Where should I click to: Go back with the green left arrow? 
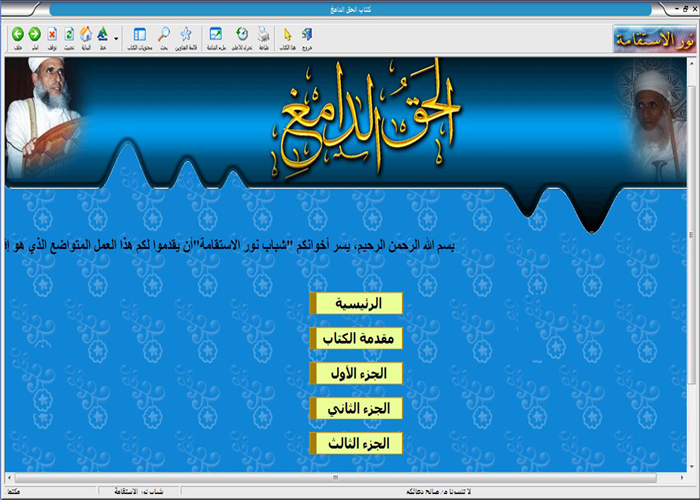[x=18, y=34]
